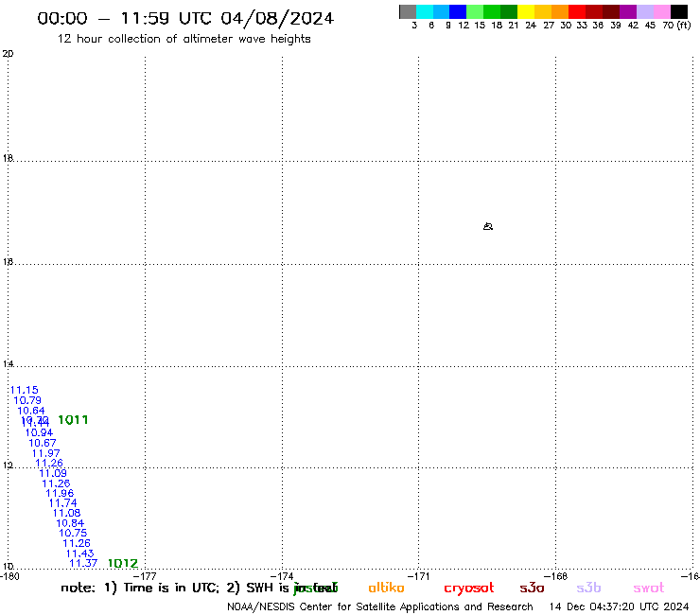Screen dimensions: 700x615
Task: Pick the dark blue color scale swatch
Action: pos(458,11)
